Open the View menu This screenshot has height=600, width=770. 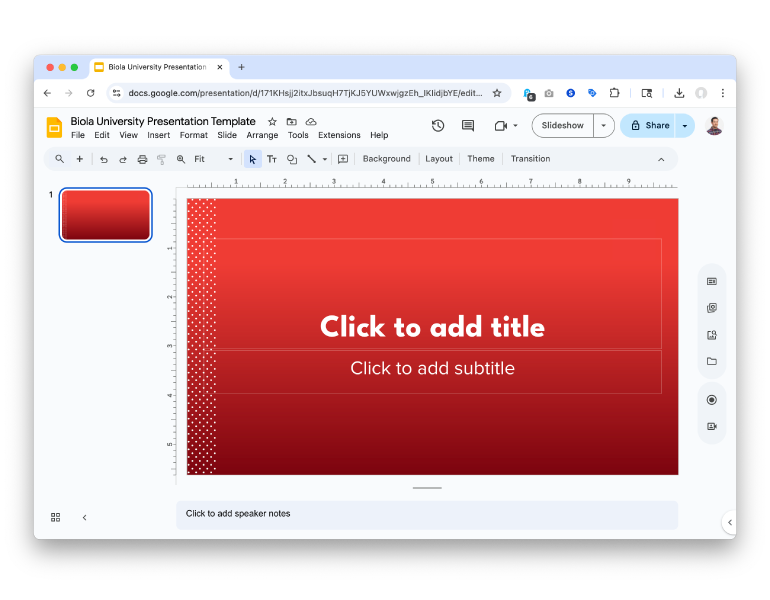[x=128, y=135]
